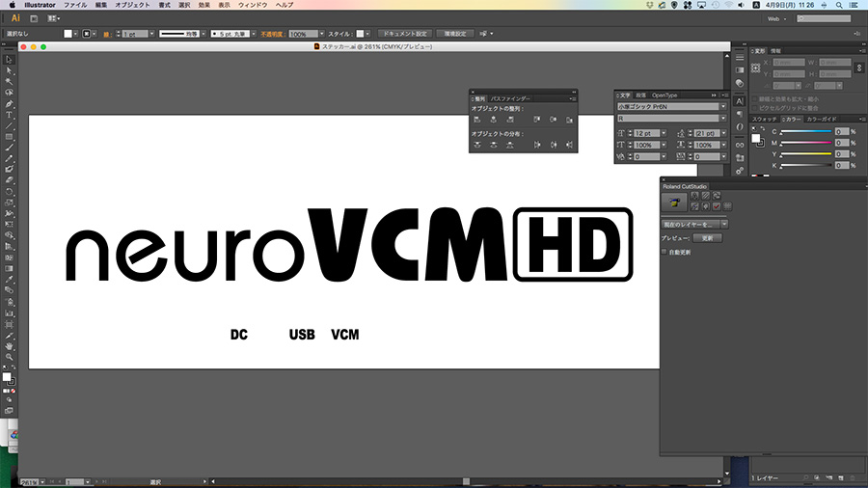This screenshot has width=868, height=488.
Task: Open stroke weight 1 pt dropdown
Action: 151,34
